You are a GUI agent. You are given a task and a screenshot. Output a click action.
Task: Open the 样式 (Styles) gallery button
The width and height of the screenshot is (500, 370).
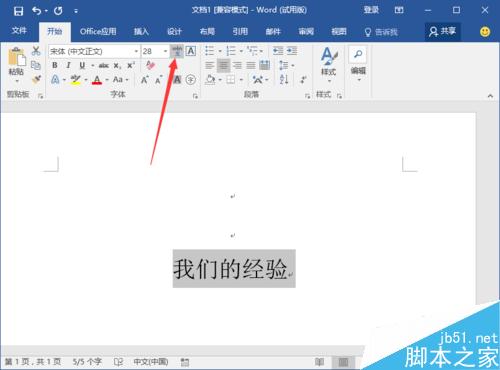(x=329, y=65)
